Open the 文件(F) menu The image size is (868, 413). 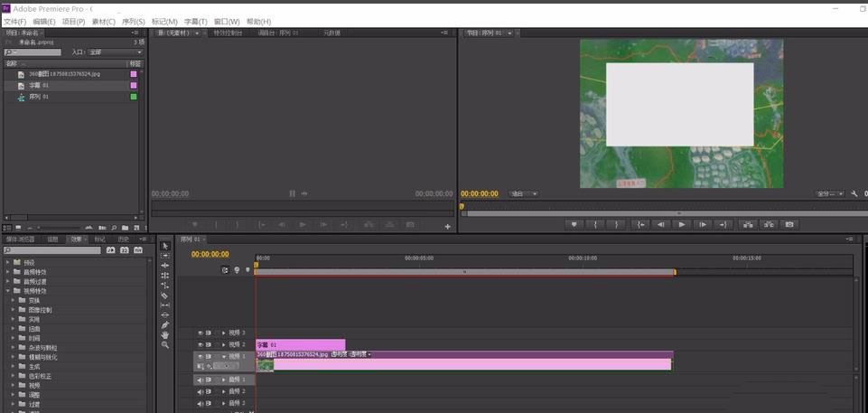(x=15, y=22)
